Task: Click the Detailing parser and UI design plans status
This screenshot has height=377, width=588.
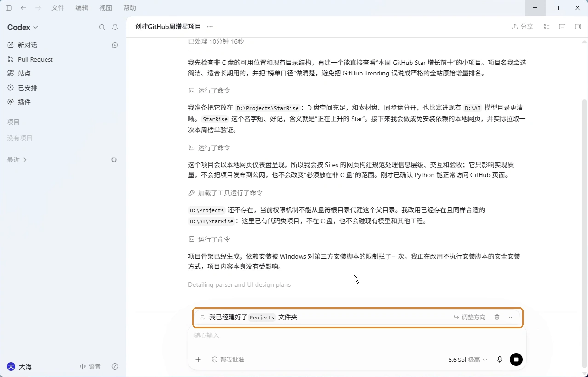Action: click(239, 284)
